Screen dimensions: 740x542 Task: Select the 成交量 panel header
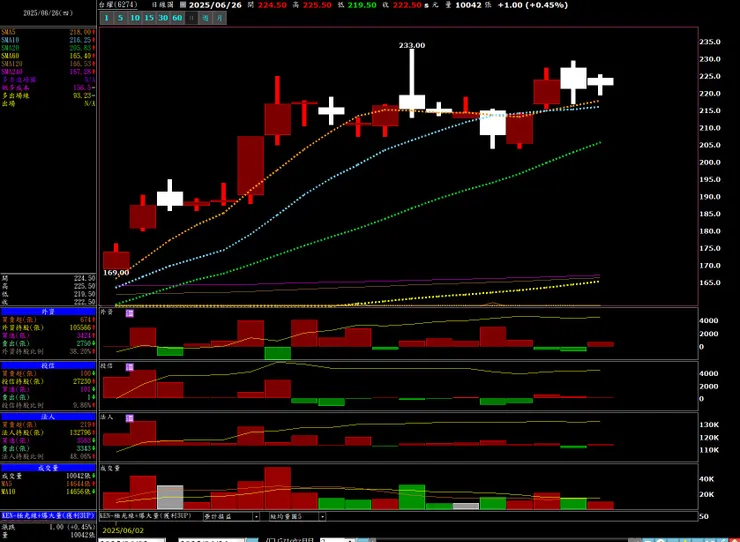(48, 468)
